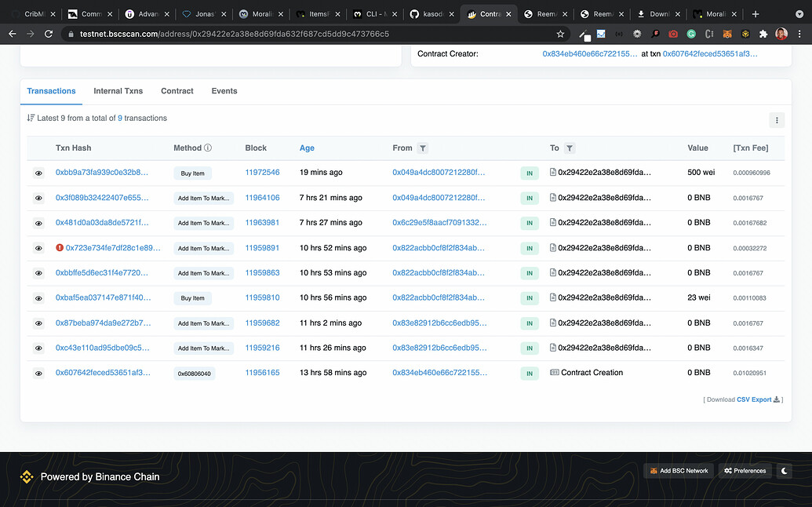
Task: Click inside the browser address bar
Action: pyautogui.click(x=314, y=34)
